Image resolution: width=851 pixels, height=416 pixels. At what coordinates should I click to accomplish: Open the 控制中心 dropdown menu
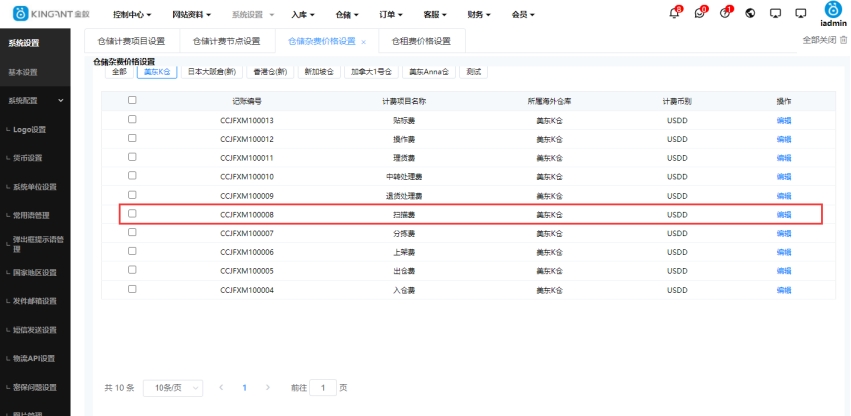tap(132, 15)
